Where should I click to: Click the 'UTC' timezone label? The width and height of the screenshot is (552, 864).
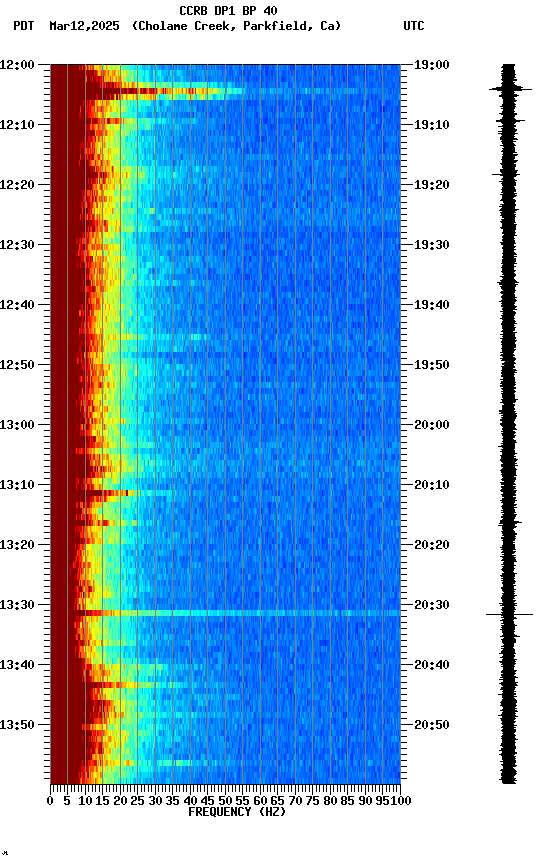pos(414,26)
